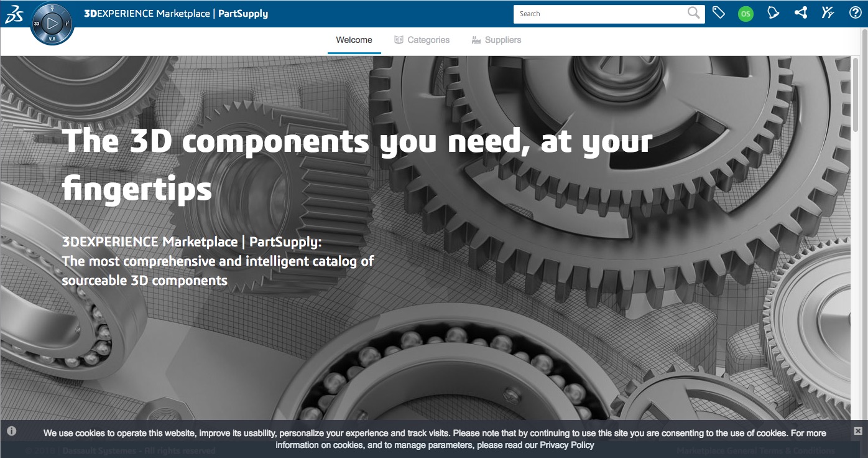The image size is (868, 458).
Task: Click the share icon in the top bar
Action: tap(801, 12)
